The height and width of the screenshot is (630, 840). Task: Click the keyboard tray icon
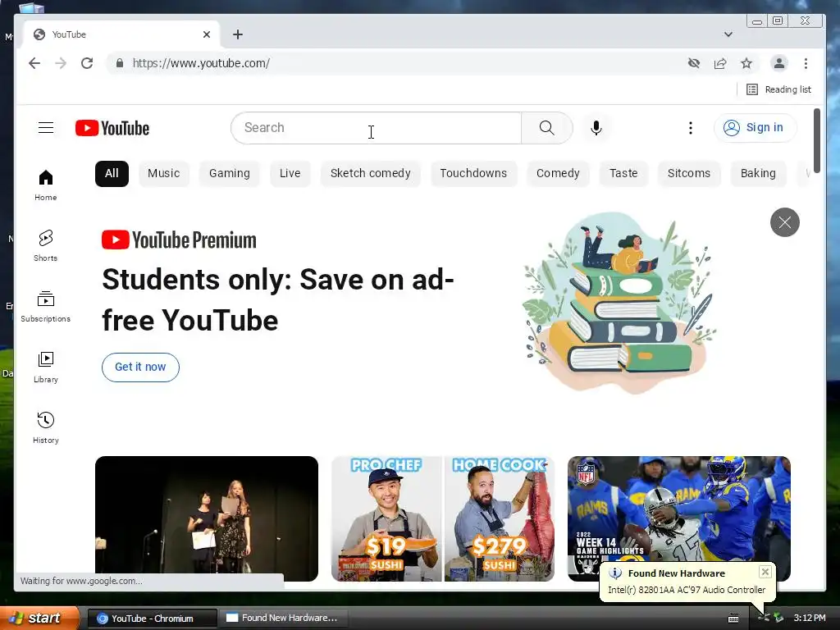tap(733, 619)
